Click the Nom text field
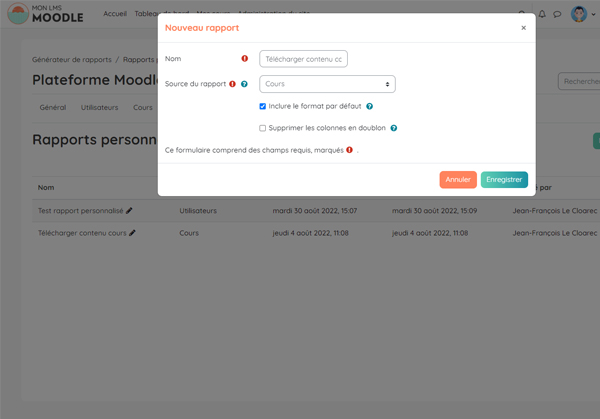Screen dimensions: 600x419 [x=303, y=59]
